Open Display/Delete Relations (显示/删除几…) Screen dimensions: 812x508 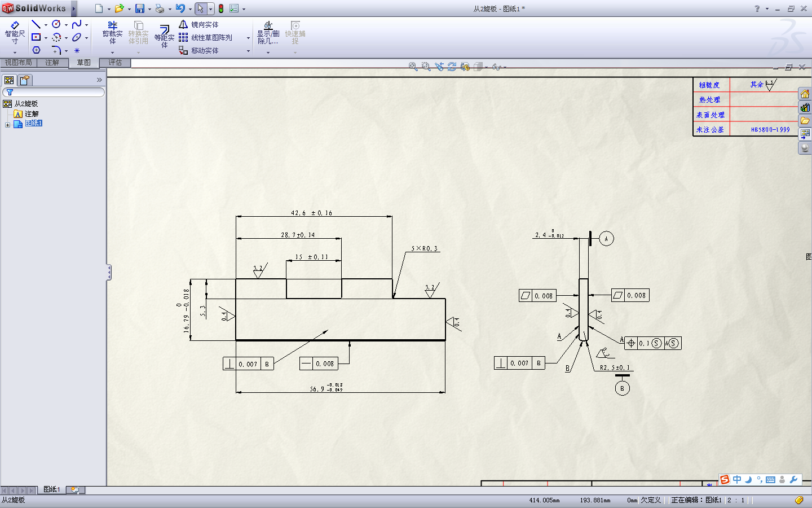pos(268,33)
